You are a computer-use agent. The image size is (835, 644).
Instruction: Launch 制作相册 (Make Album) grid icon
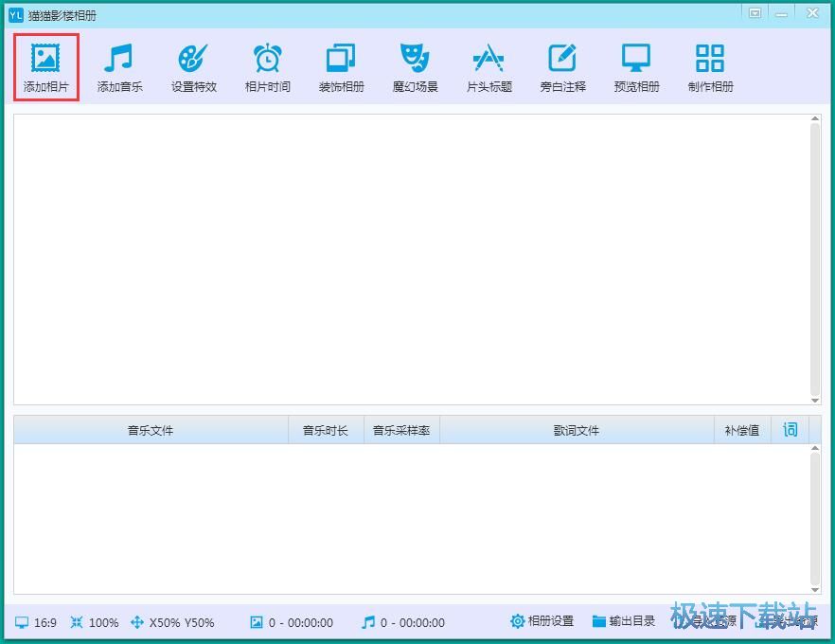pos(710,59)
